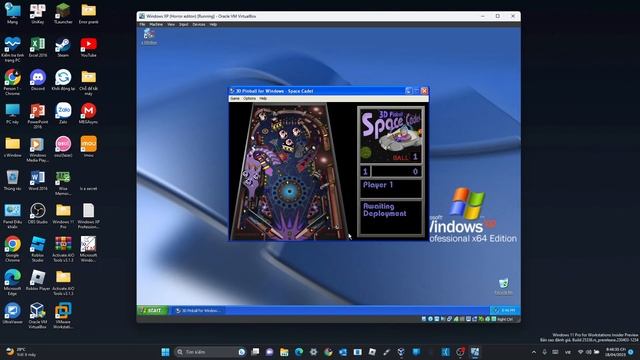The width and height of the screenshot is (640, 360).
Task: Select the UniKey desktop icon
Action: pos(38,14)
